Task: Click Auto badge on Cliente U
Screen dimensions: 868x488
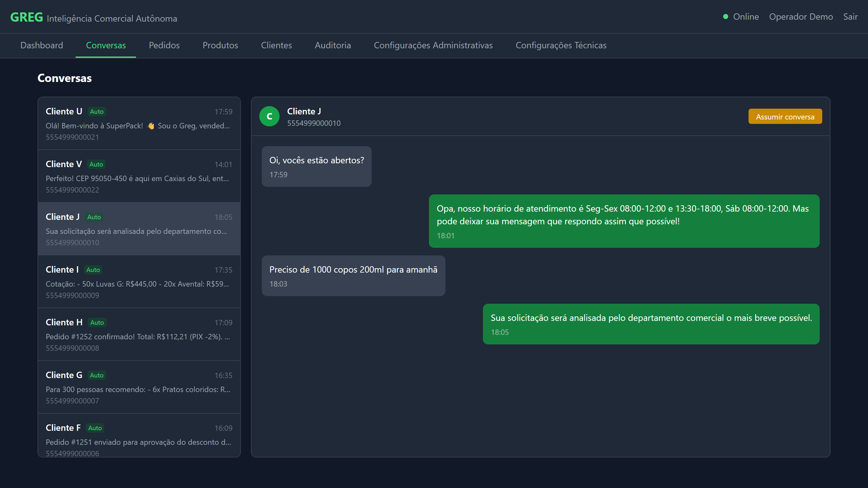Action: [x=97, y=112]
